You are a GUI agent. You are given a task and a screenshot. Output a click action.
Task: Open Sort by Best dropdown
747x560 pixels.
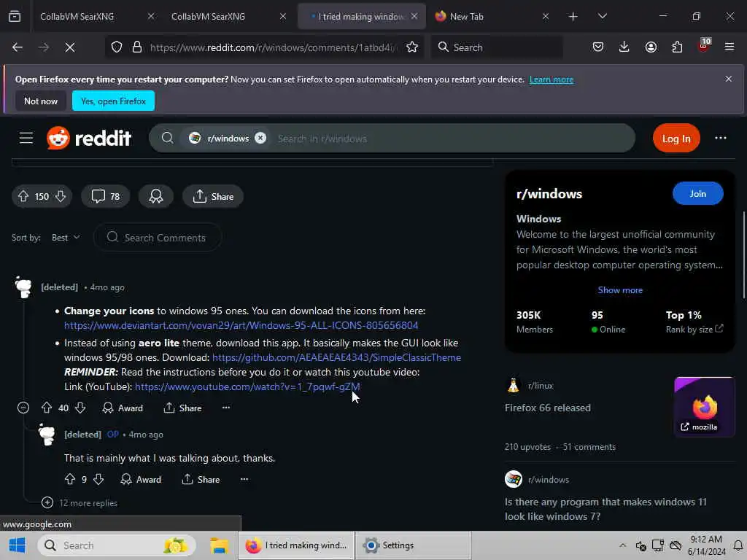pyautogui.click(x=66, y=237)
